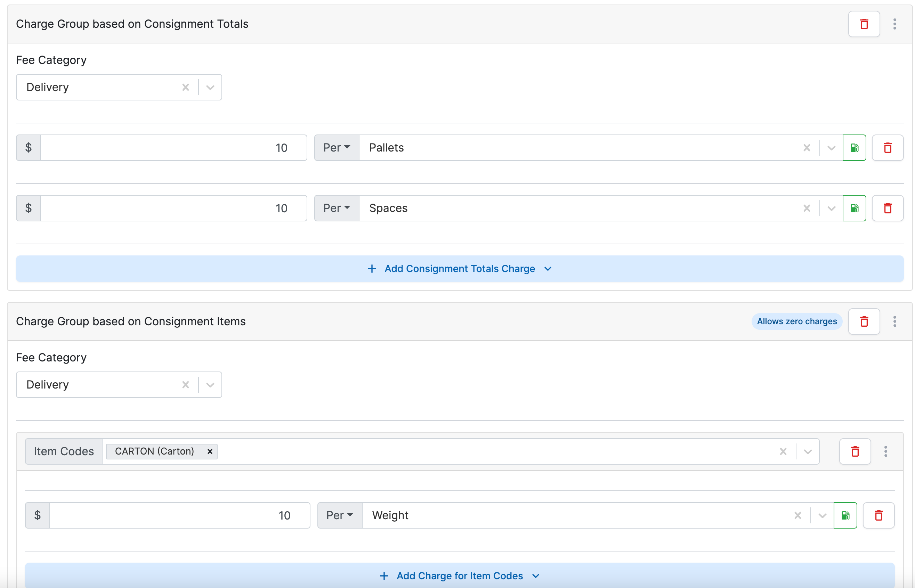
Task: Expand the Pallets unit dropdown
Action: click(831, 148)
